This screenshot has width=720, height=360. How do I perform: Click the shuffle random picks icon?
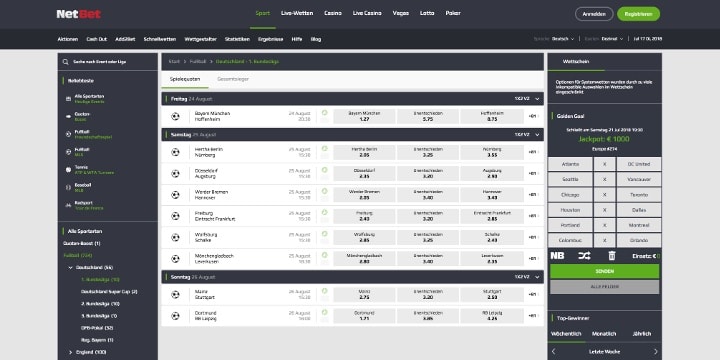[584, 256]
